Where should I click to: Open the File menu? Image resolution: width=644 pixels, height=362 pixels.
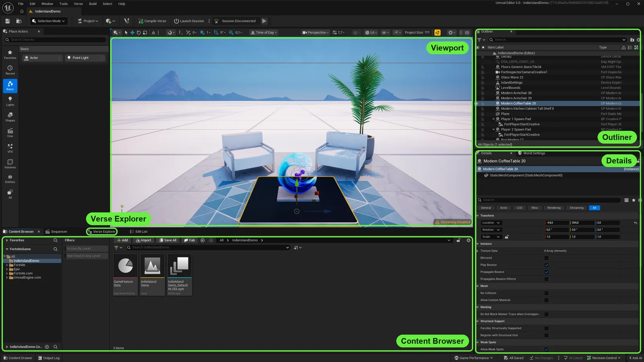21,4
